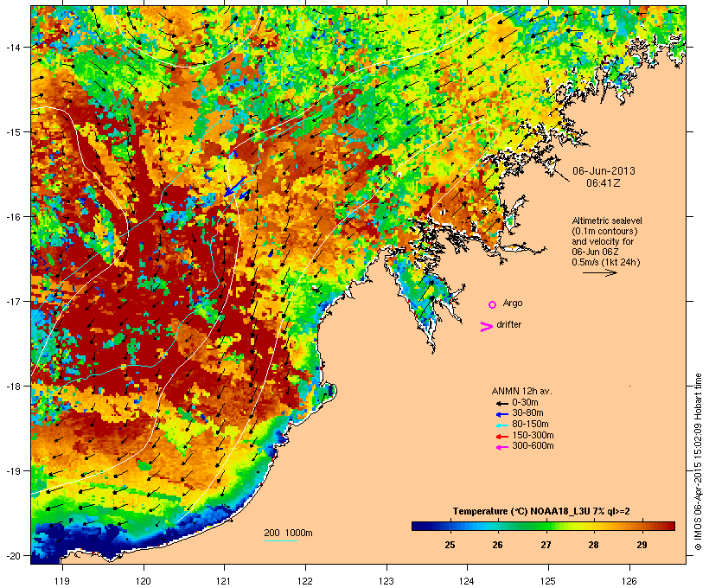Click the longitude axis label 120

[x=144, y=581]
